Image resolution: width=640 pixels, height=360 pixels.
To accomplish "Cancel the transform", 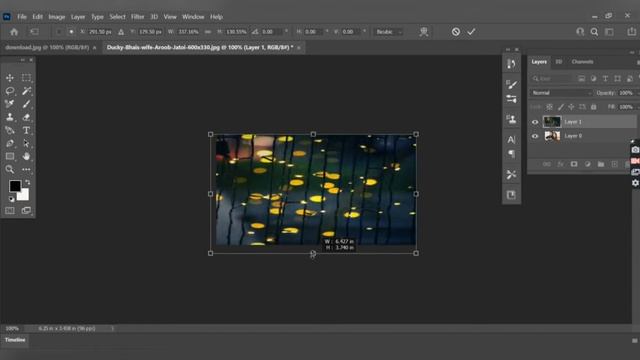I will tap(456, 32).
